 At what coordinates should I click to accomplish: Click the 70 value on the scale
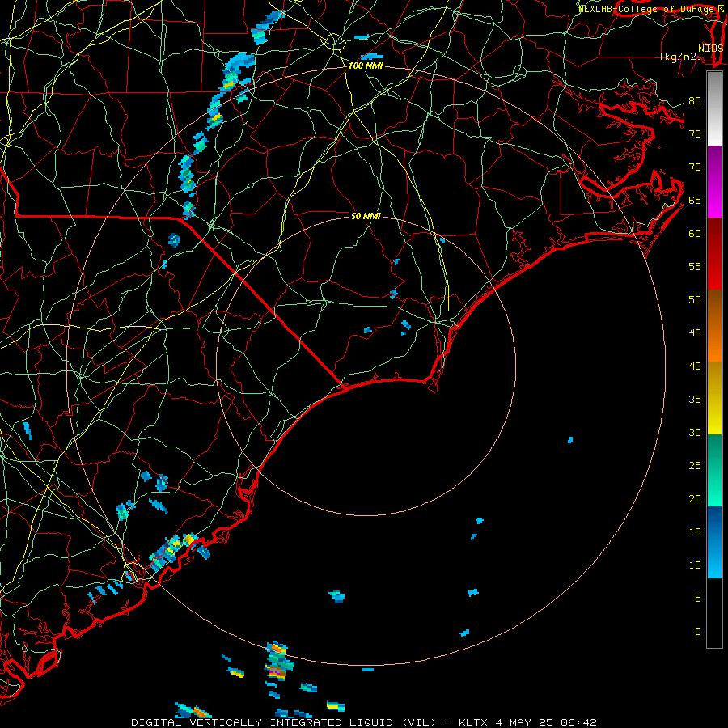695,167
